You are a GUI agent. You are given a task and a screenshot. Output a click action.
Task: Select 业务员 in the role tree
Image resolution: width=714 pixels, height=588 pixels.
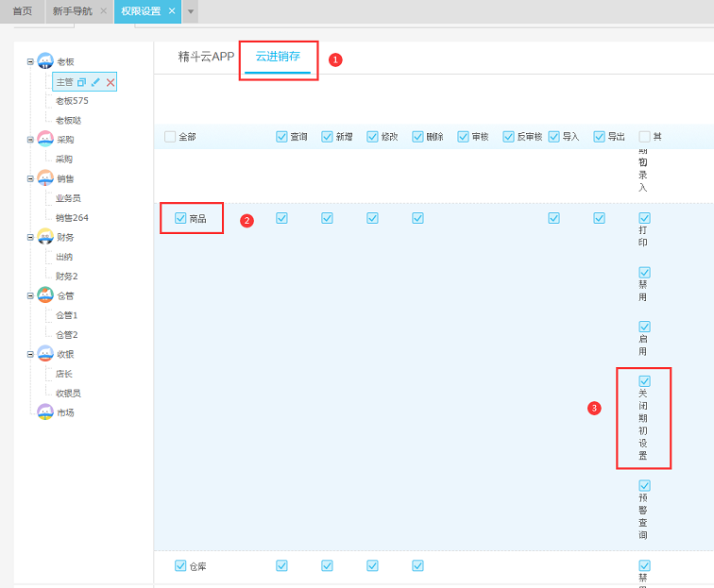pyautogui.click(x=68, y=198)
